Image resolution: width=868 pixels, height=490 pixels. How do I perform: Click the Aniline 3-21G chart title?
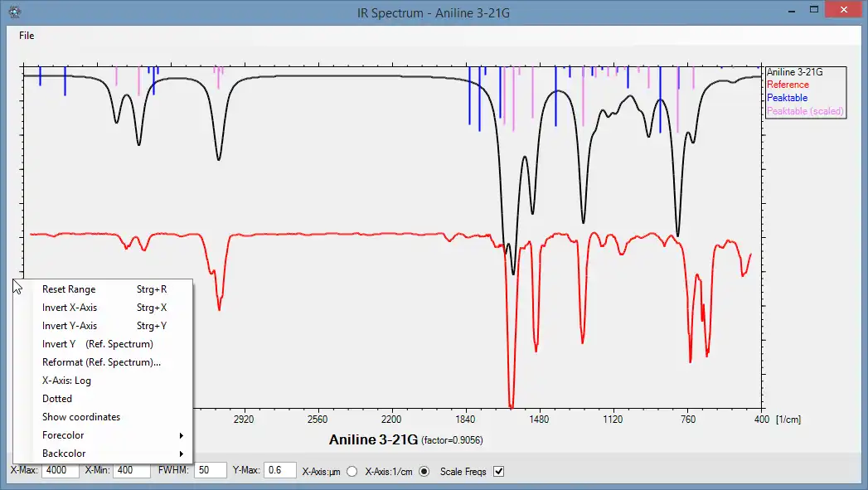point(373,439)
